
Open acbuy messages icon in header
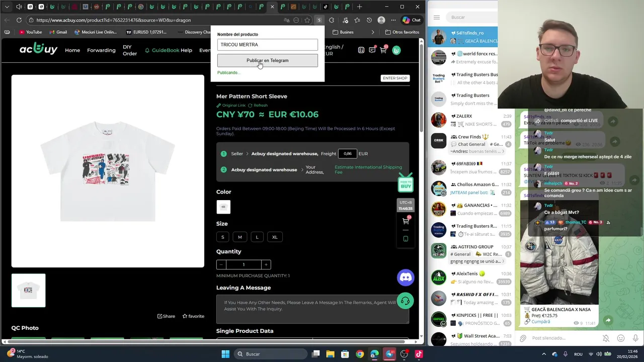point(372,50)
